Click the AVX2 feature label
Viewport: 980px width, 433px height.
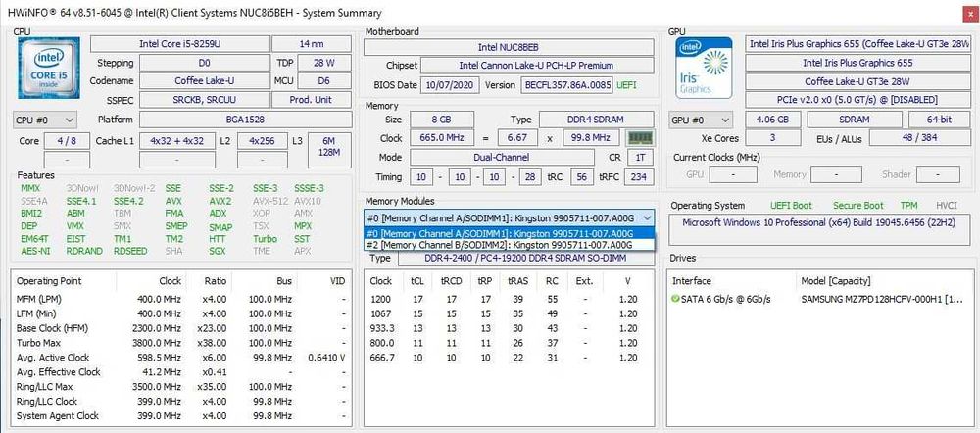(220, 201)
